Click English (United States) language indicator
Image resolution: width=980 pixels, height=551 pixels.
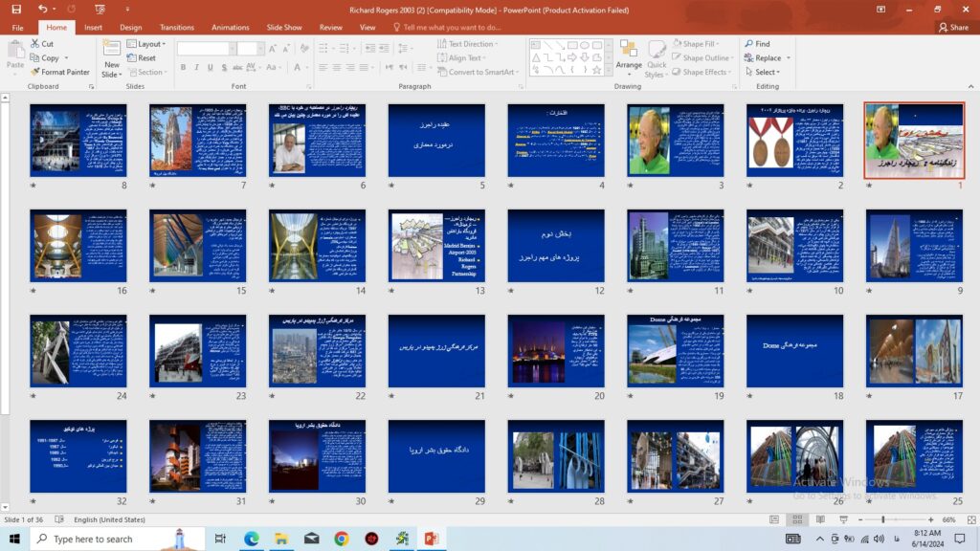point(109,519)
